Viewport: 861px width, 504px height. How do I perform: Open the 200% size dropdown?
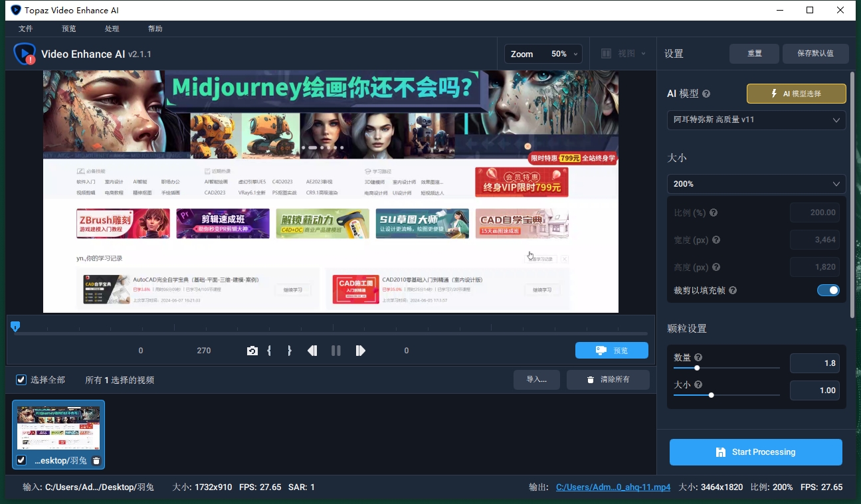point(757,184)
